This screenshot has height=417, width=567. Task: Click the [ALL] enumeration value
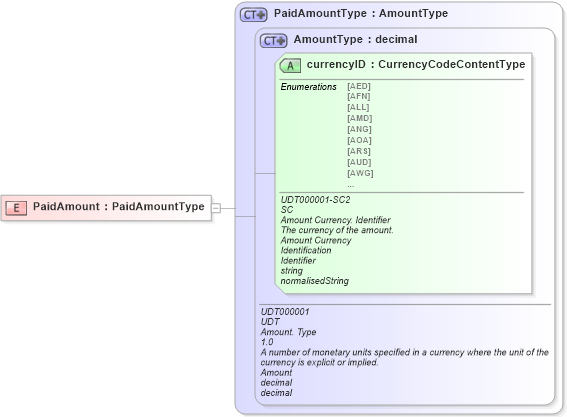[x=358, y=107]
